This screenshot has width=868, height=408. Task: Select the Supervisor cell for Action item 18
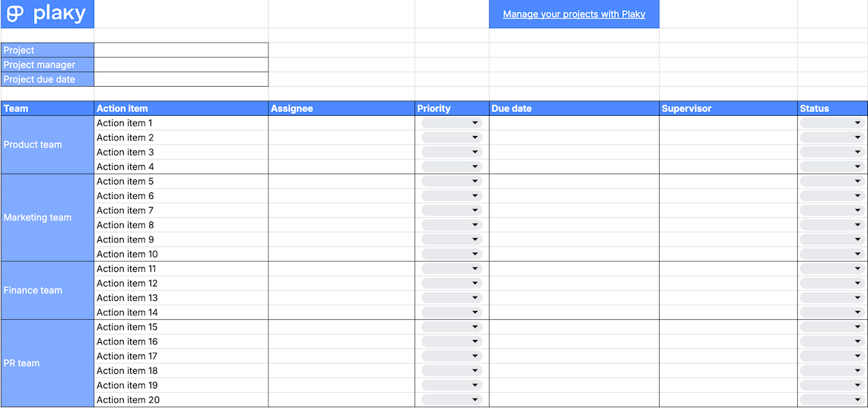click(x=728, y=370)
